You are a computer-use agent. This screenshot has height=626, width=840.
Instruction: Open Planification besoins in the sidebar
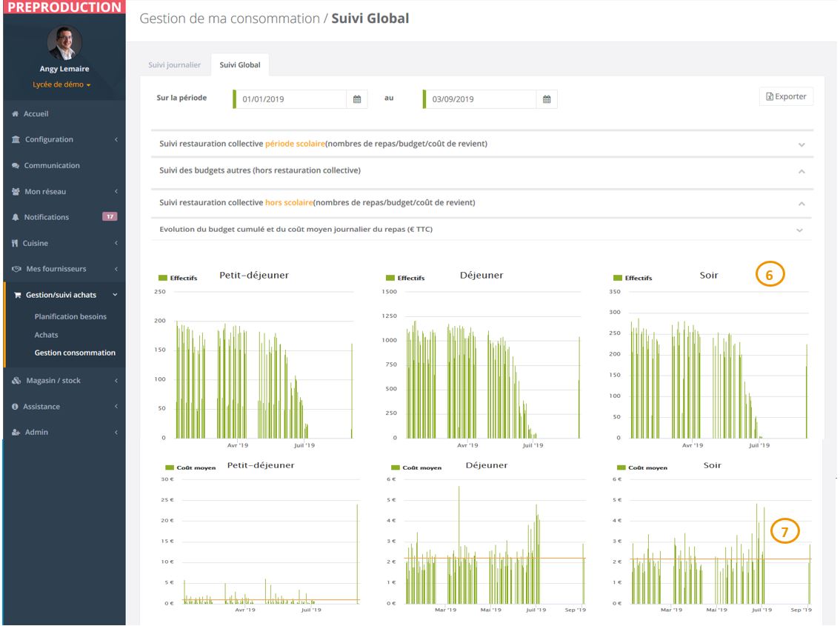coord(70,316)
